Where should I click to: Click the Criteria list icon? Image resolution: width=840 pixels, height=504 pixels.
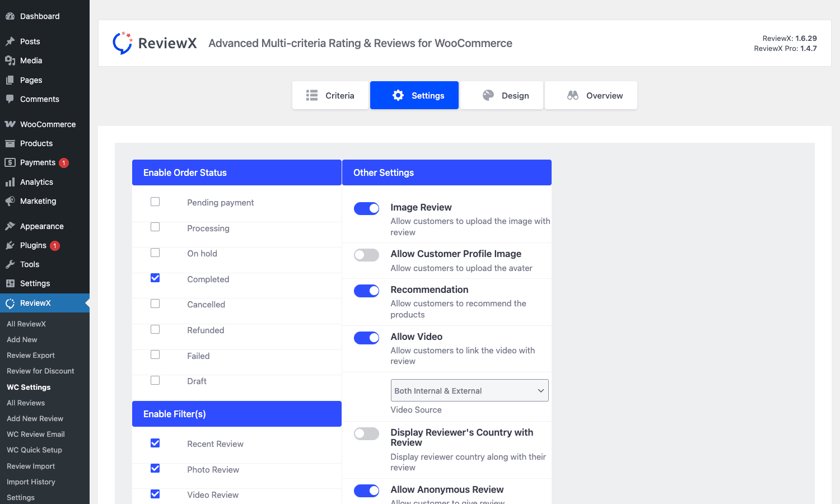click(312, 96)
